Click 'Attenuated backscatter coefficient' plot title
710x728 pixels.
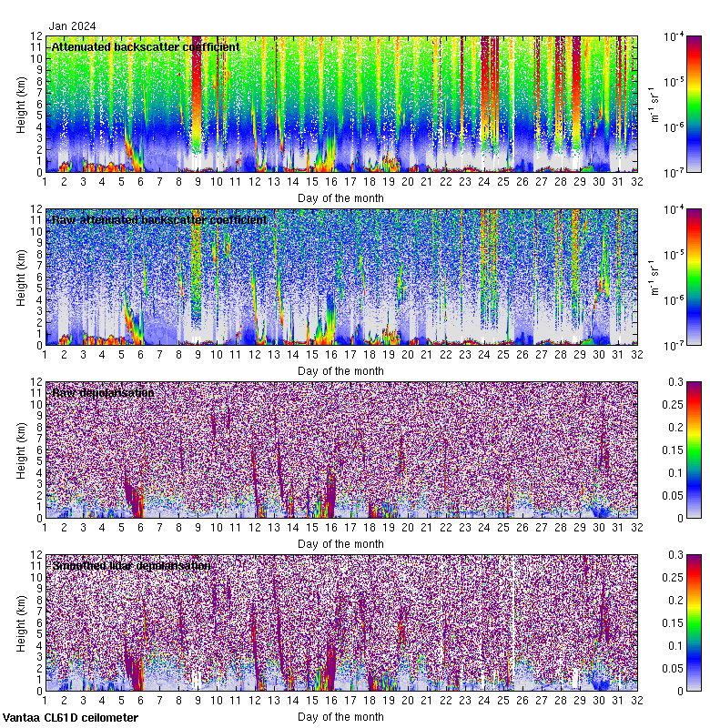146,47
